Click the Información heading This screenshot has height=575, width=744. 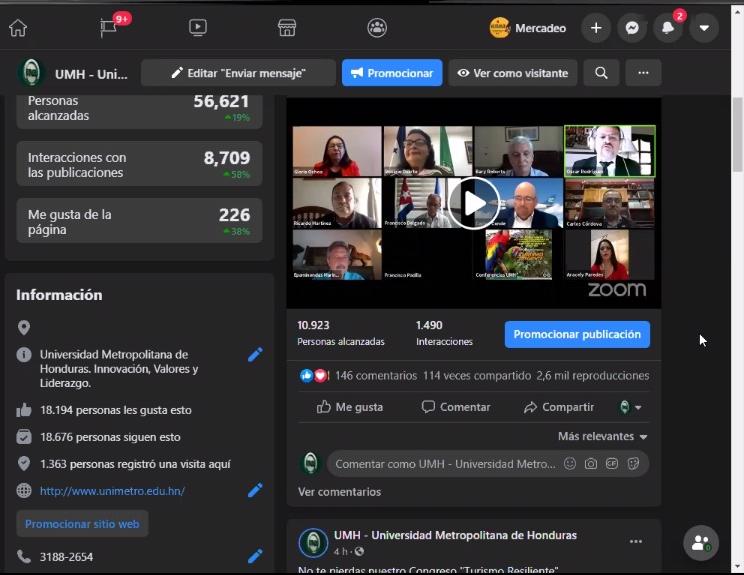coord(59,295)
